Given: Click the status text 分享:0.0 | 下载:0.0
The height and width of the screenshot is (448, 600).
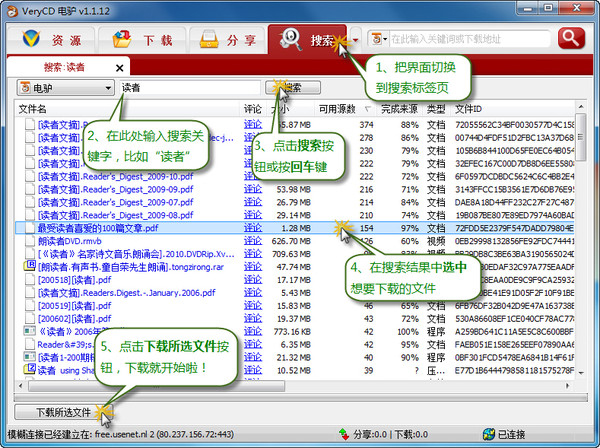Looking at the screenshot, I should [x=390, y=435].
